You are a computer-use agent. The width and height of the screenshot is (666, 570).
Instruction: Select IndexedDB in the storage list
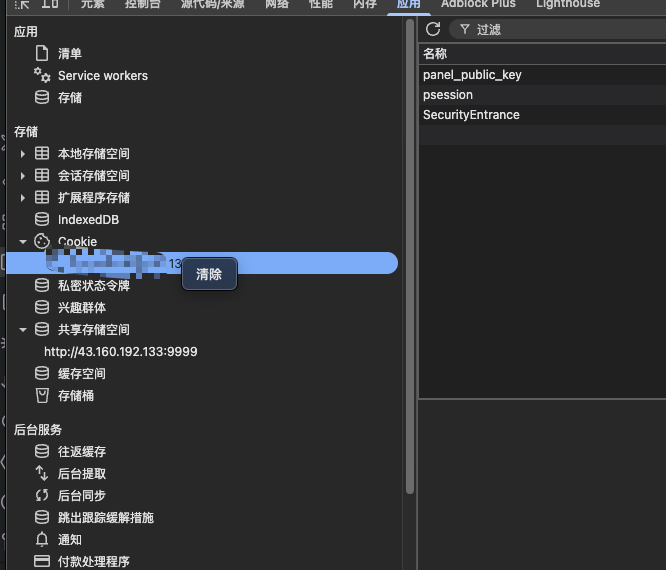tap(88, 220)
